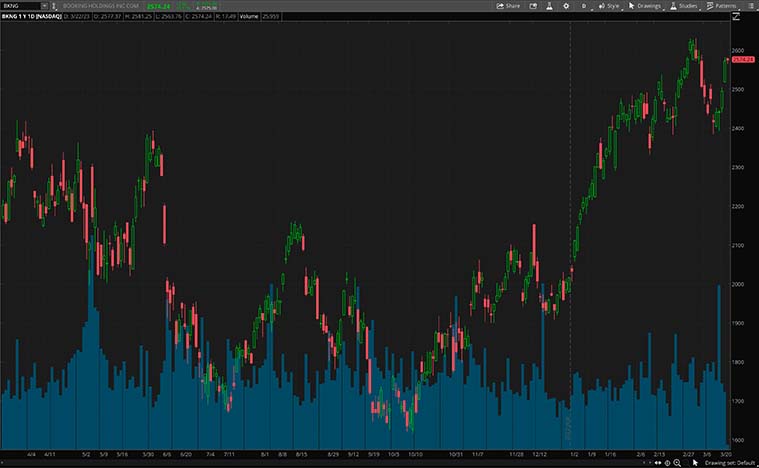759x468 pixels.
Task: Expand the Style menu
Action: (x=609, y=6)
